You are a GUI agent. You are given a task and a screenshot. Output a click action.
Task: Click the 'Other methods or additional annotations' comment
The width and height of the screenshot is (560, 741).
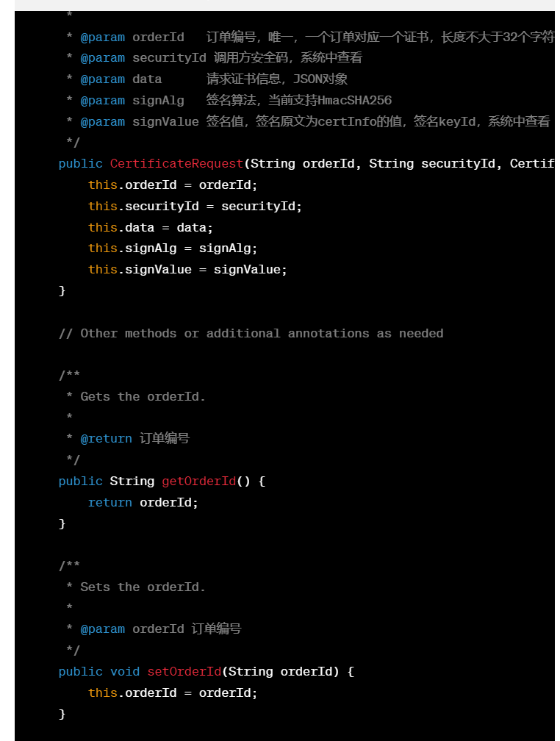[x=251, y=334]
